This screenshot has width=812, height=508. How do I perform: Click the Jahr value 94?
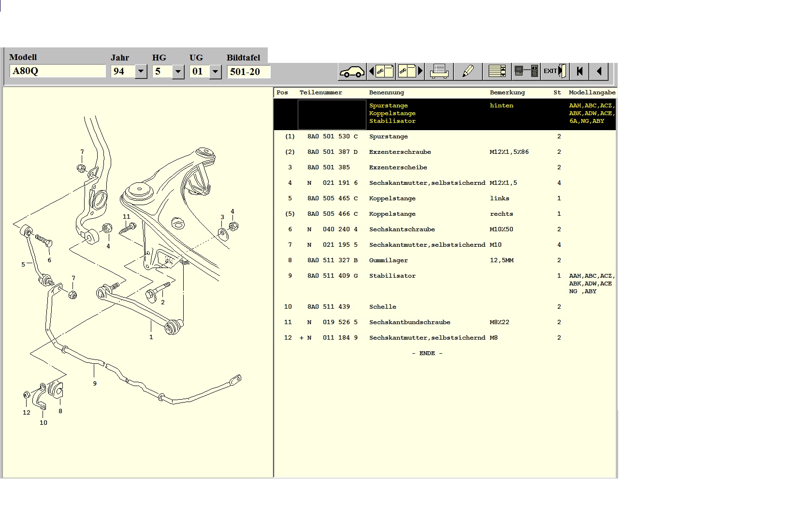pos(123,72)
